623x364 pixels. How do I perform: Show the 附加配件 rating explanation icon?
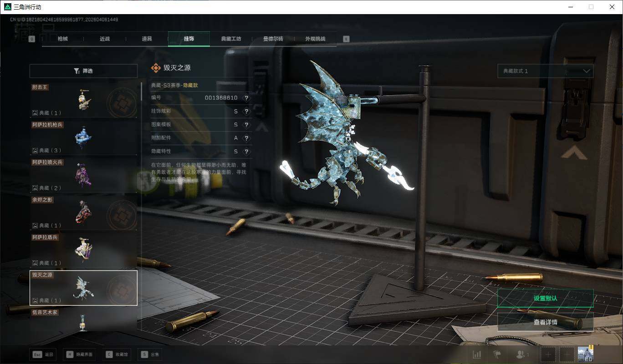click(246, 138)
